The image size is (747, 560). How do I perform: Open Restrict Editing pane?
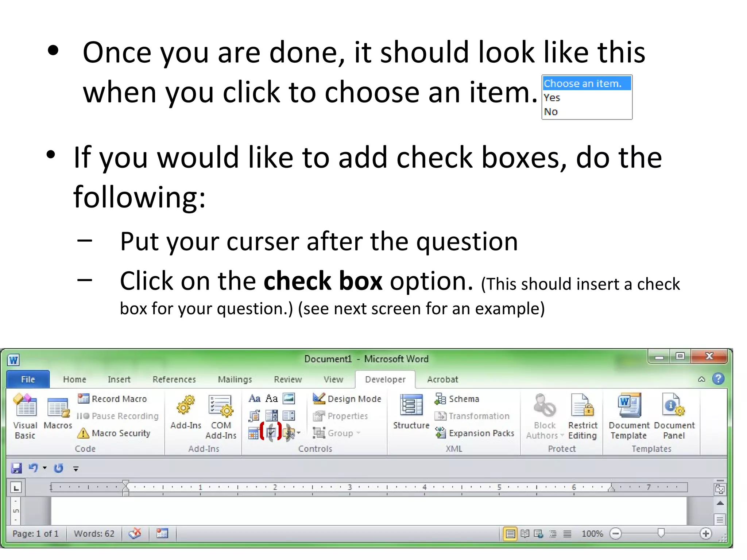coord(582,416)
